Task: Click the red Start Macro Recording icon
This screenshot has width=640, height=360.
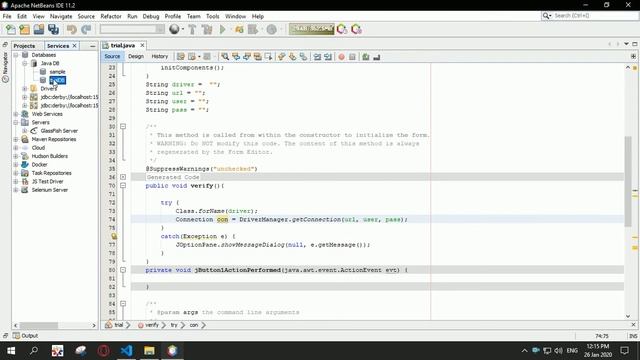Action: pos(341,57)
